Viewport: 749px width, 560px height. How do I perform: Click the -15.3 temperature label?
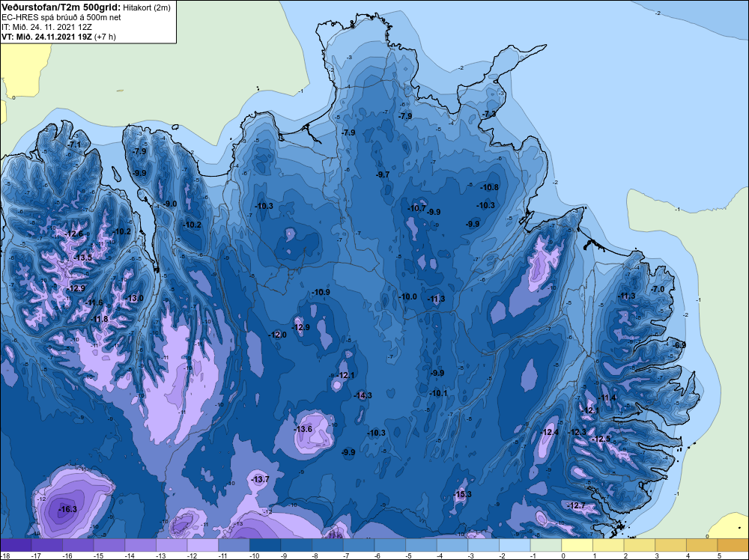tap(462, 494)
